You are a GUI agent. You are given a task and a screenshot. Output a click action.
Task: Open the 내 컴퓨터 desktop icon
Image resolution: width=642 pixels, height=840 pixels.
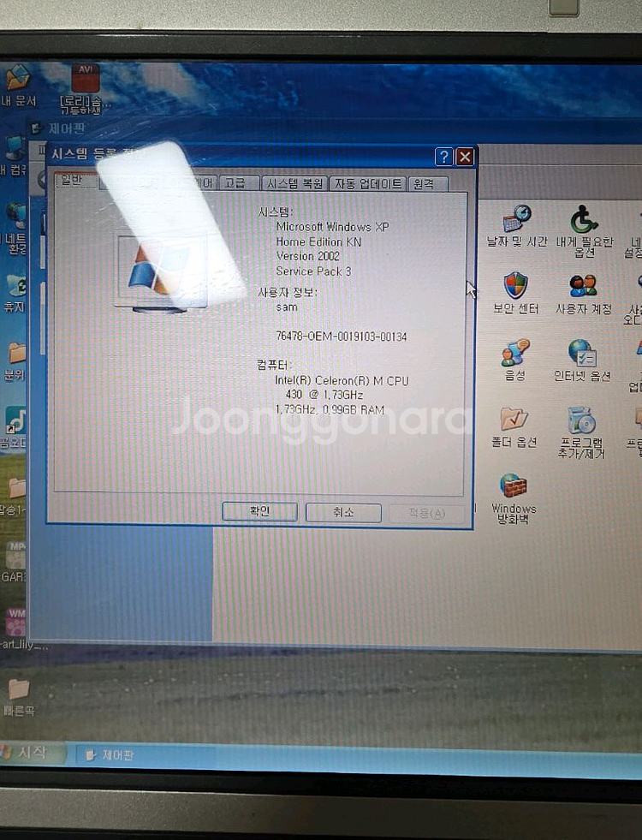pyautogui.click(x=14, y=155)
